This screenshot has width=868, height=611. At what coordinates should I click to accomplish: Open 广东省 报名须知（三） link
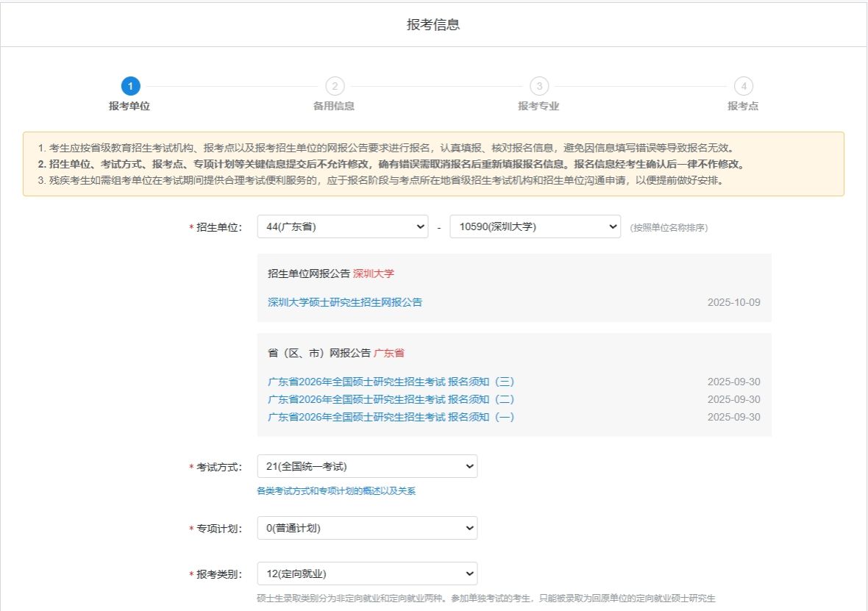pos(391,382)
